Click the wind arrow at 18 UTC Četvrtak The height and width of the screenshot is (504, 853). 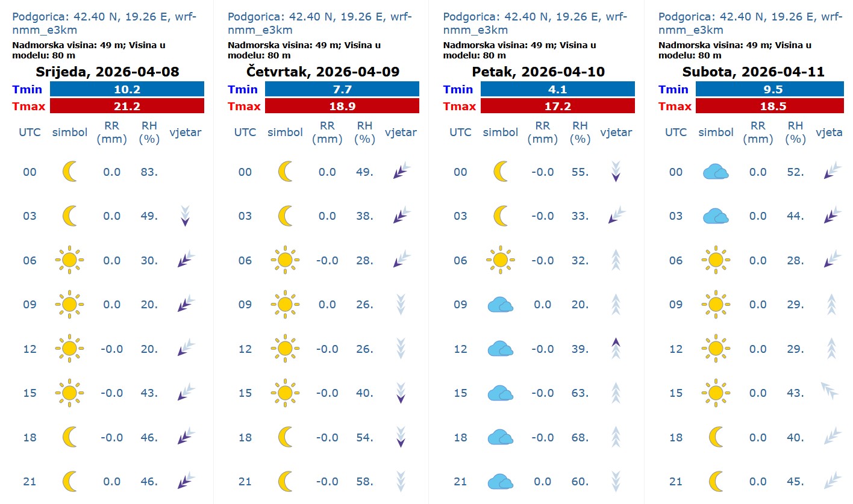point(401,437)
